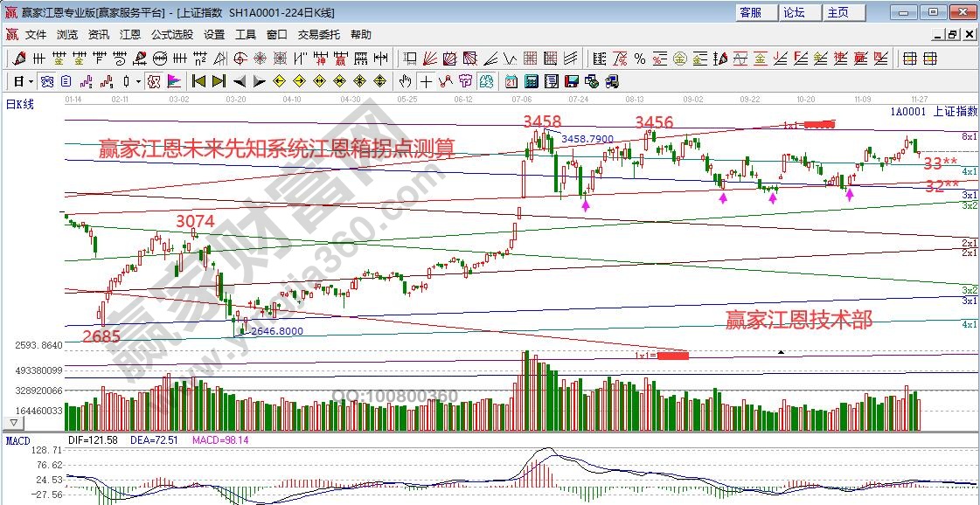
Task: Step forward with the black right arrow
Action: (x=259, y=81)
